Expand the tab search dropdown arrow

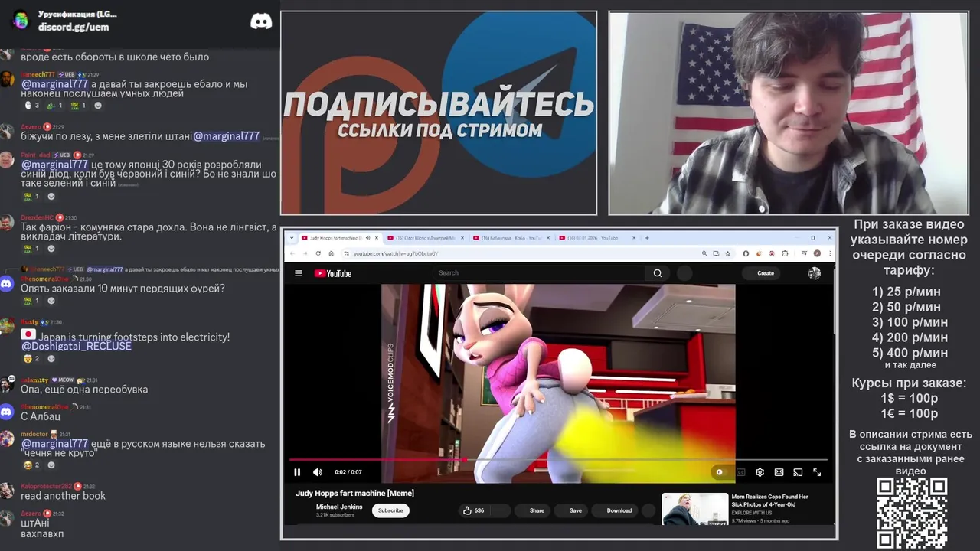click(290, 238)
